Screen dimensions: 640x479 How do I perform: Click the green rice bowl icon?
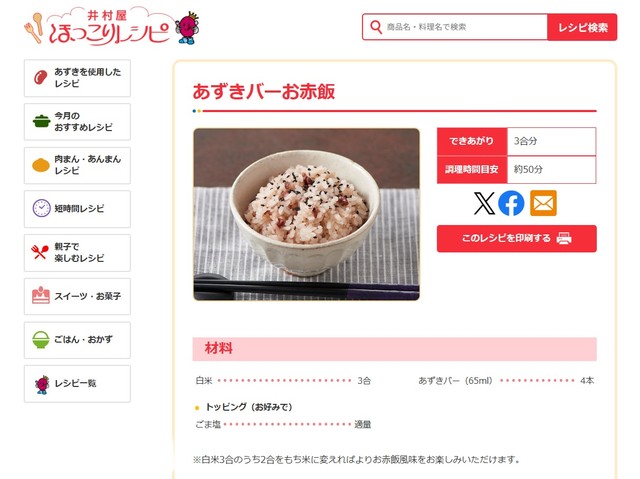(x=41, y=339)
